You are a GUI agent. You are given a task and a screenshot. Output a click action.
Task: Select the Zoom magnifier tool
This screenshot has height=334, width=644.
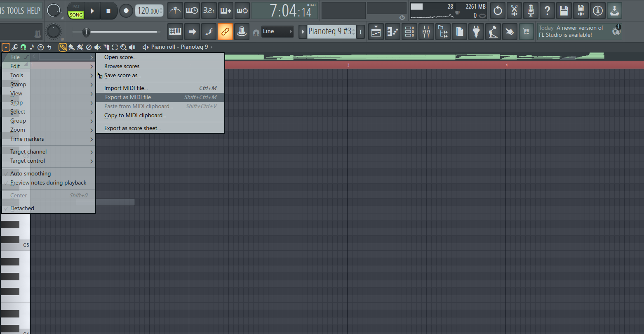(x=123, y=47)
